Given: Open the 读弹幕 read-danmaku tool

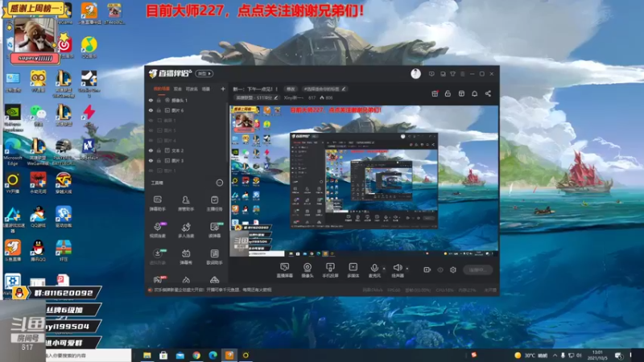Looking at the screenshot, I should [214, 230].
